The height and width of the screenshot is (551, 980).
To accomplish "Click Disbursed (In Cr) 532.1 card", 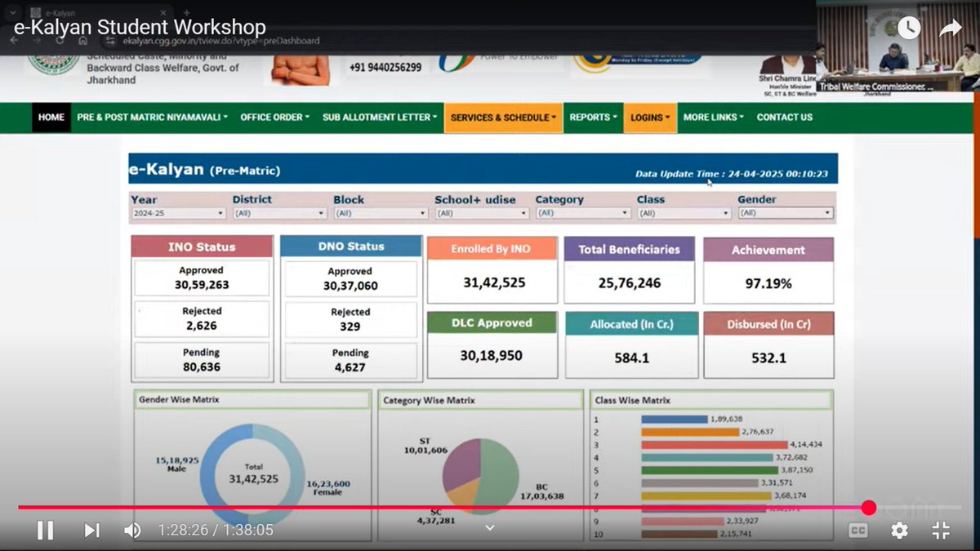I will [x=768, y=344].
